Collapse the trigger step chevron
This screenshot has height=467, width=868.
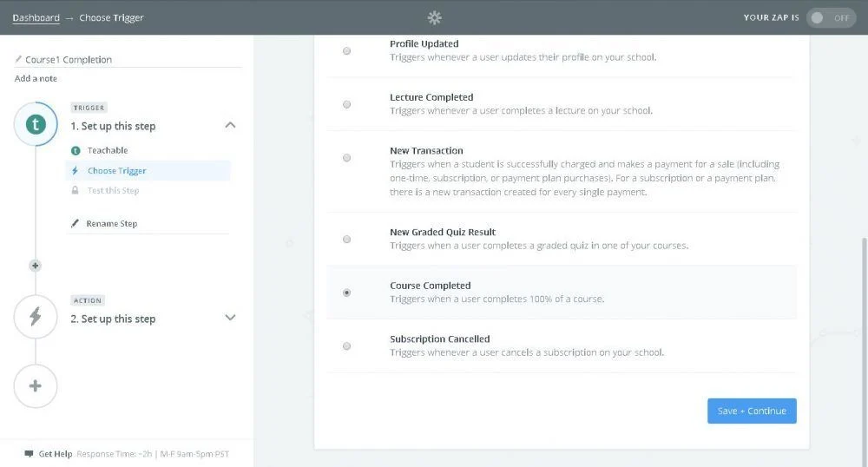(230, 125)
